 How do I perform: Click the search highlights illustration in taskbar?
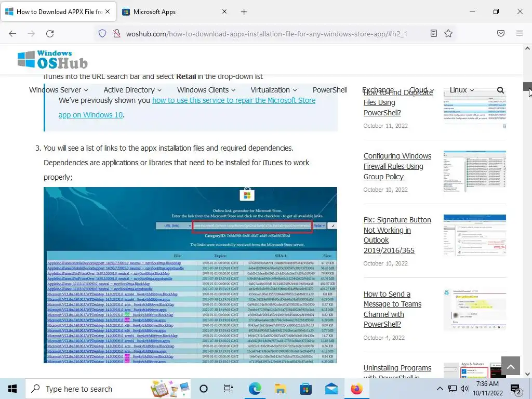[170, 389]
